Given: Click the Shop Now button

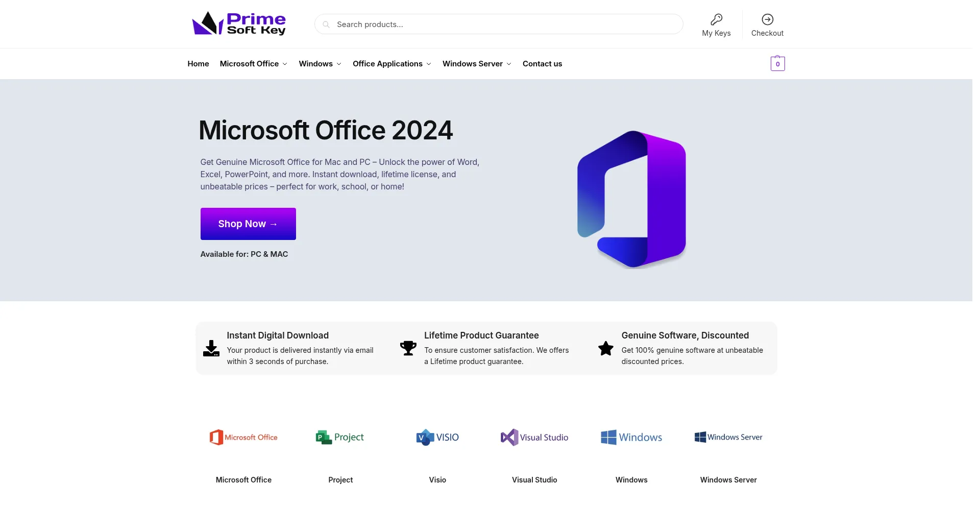Looking at the screenshot, I should 248,224.
